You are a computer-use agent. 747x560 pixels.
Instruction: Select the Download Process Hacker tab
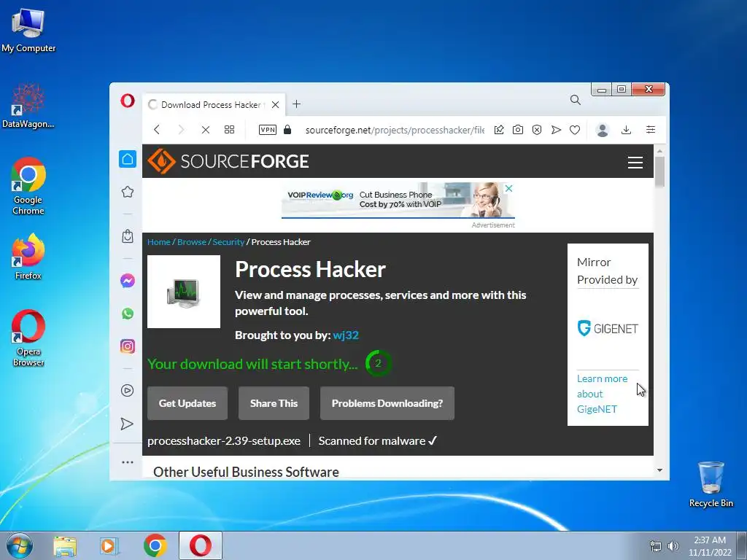[x=214, y=105]
